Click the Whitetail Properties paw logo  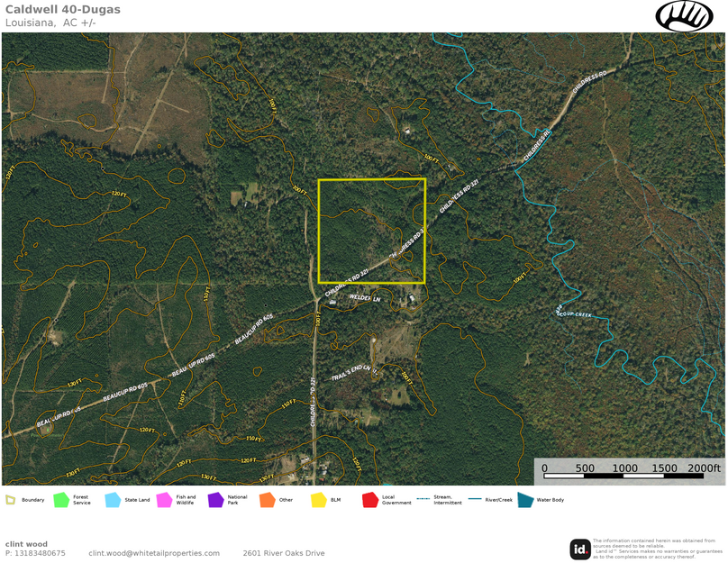(684, 16)
